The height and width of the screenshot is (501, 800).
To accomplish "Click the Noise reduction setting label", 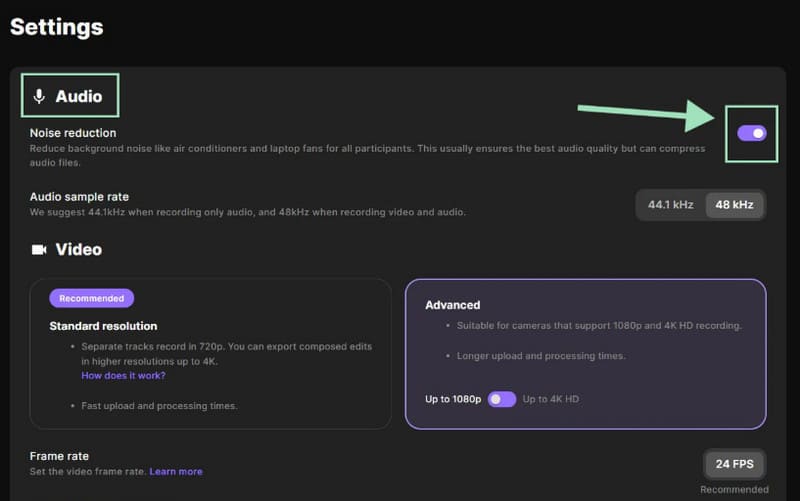I will coord(73,133).
